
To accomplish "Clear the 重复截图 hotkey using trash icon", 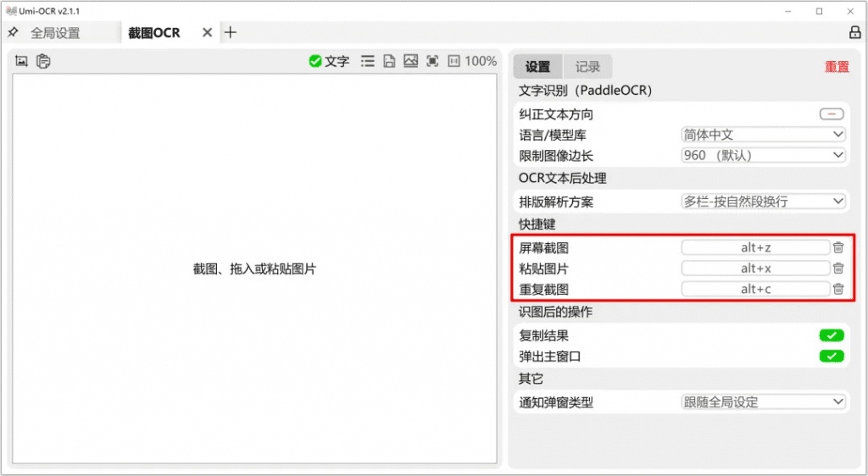I will (x=837, y=289).
